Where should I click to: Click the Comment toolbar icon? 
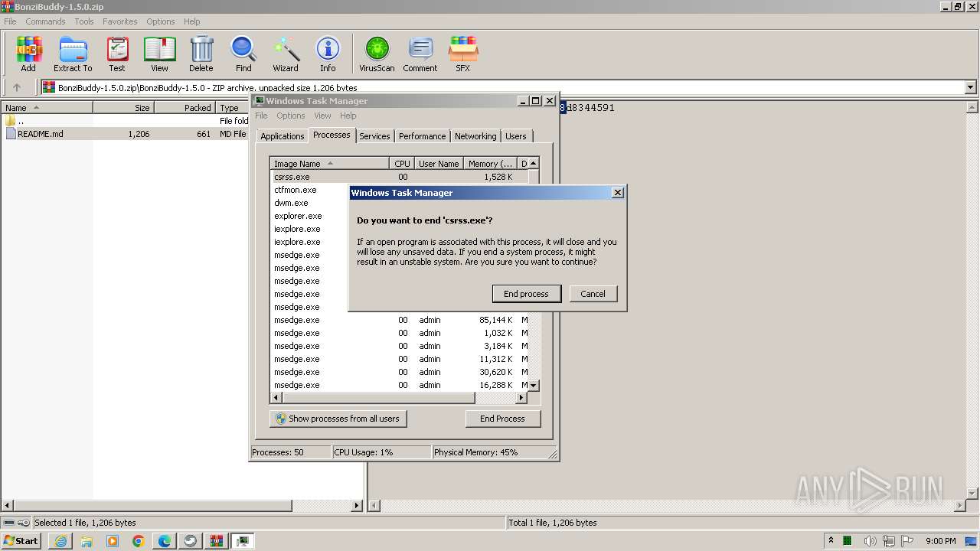click(x=420, y=54)
